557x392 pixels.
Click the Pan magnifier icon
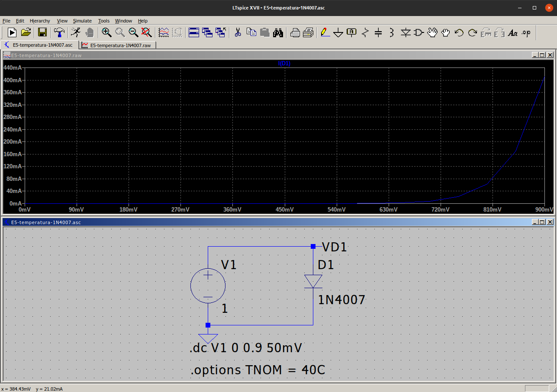[120, 32]
